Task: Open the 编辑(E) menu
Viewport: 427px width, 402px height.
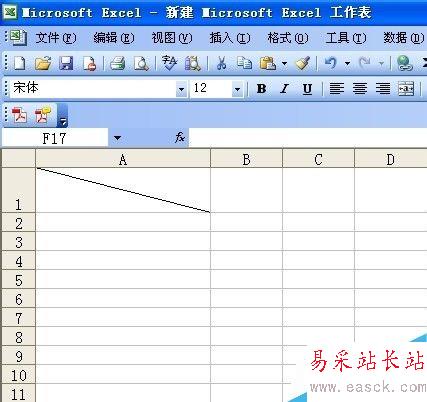Action: click(114, 38)
